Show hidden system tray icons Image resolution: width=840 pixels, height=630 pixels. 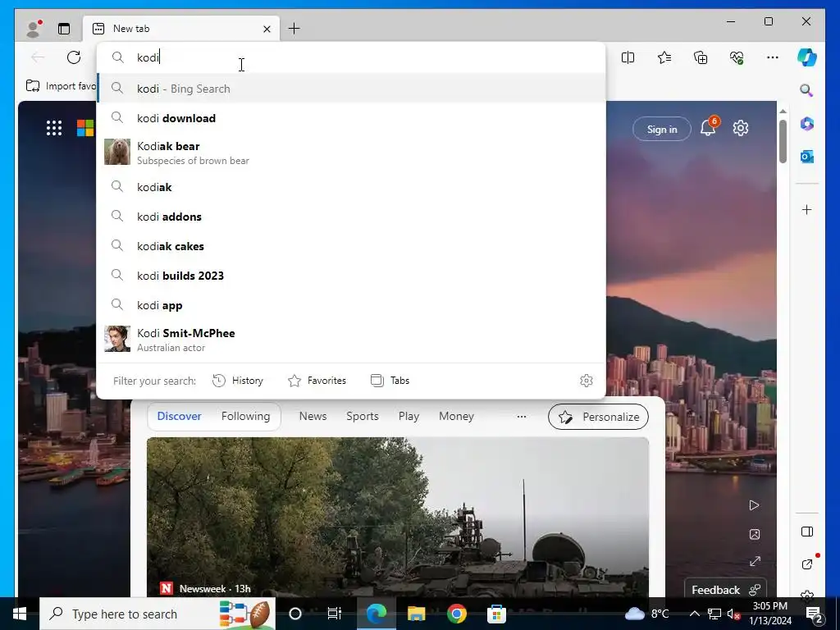coord(694,614)
